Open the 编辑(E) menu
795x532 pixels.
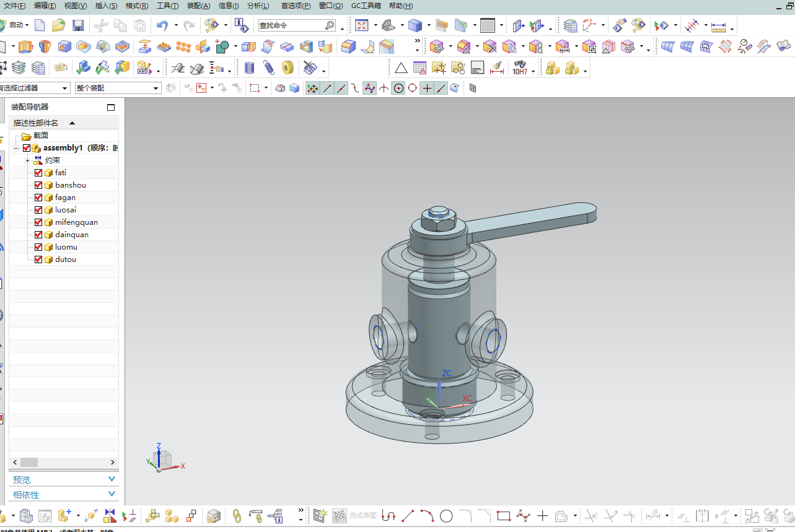[x=45, y=6]
